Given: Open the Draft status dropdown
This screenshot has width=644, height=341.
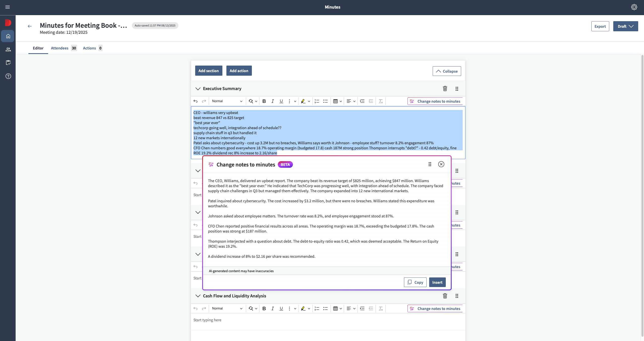Looking at the screenshot, I should coord(625,26).
